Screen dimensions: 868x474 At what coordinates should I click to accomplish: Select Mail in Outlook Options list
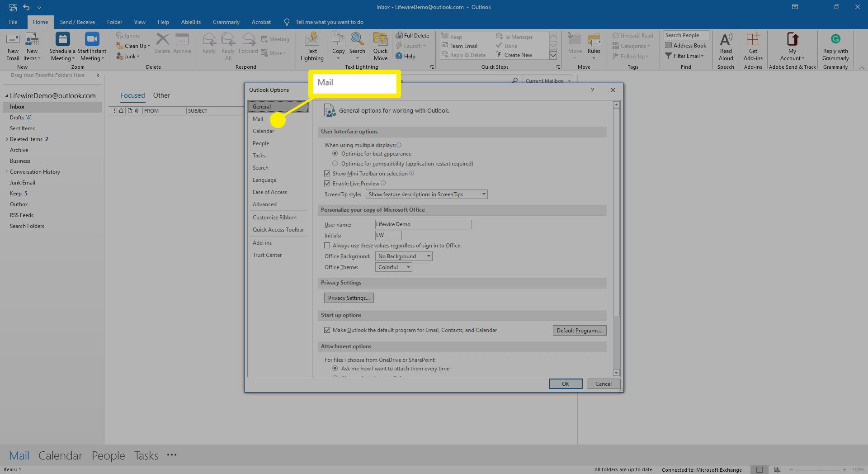click(x=278, y=119)
